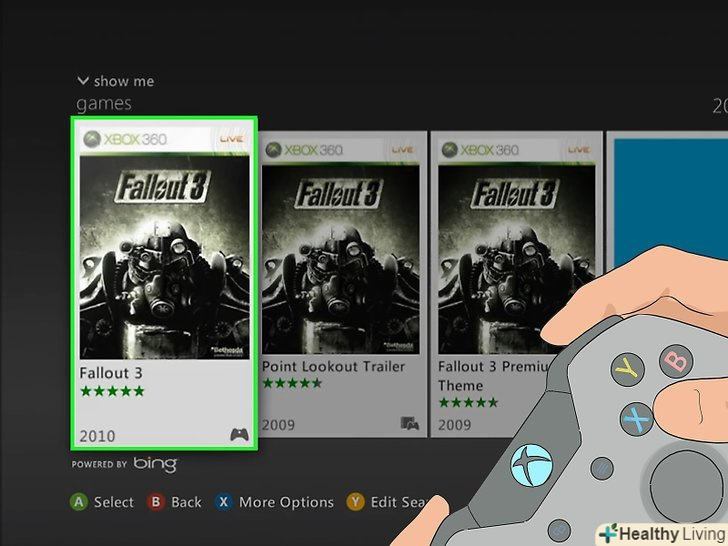Click the bing logo

click(x=156, y=464)
